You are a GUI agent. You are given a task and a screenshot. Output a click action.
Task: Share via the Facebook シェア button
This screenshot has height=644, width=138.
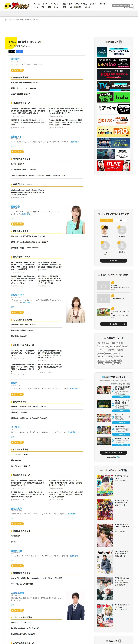(x=20, y=52)
